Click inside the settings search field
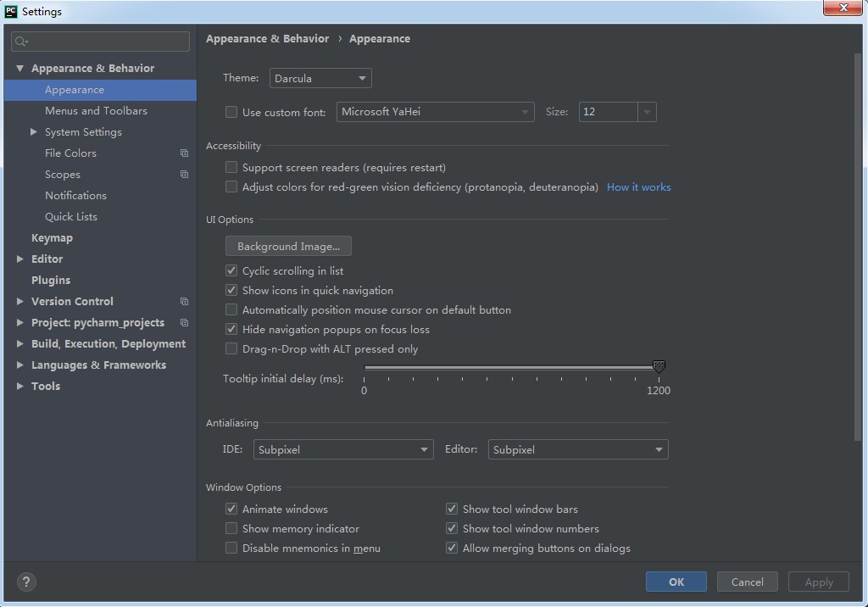This screenshot has height=607, width=868. pos(100,41)
